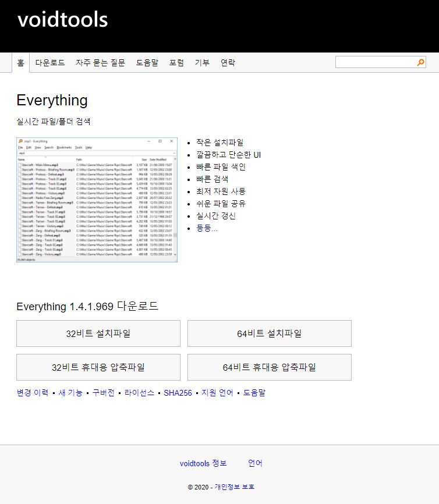Image resolution: width=439 pixels, height=504 pixels.
Task: Go to 자주 묻는 질문 page
Action: (100, 63)
